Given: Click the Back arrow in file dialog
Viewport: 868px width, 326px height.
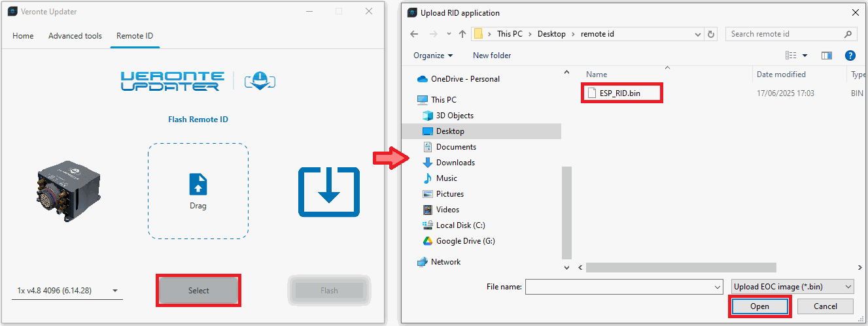Looking at the screenshot, I should [x=414, y=34].
